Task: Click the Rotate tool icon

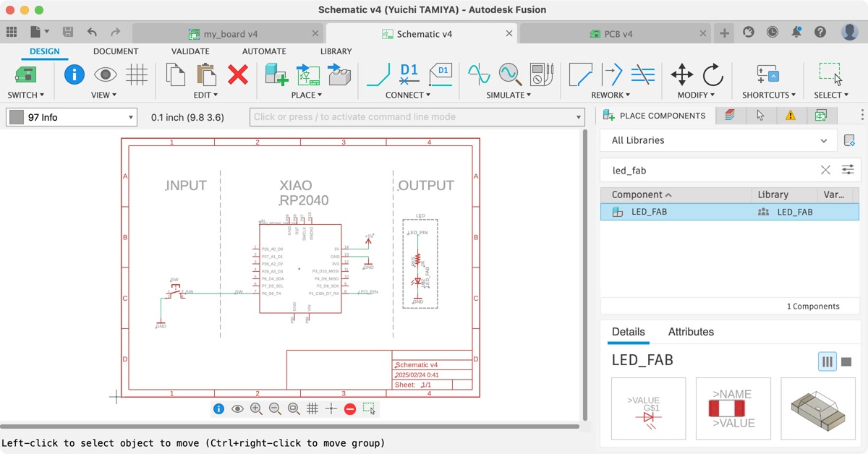Action: (712, 74)
